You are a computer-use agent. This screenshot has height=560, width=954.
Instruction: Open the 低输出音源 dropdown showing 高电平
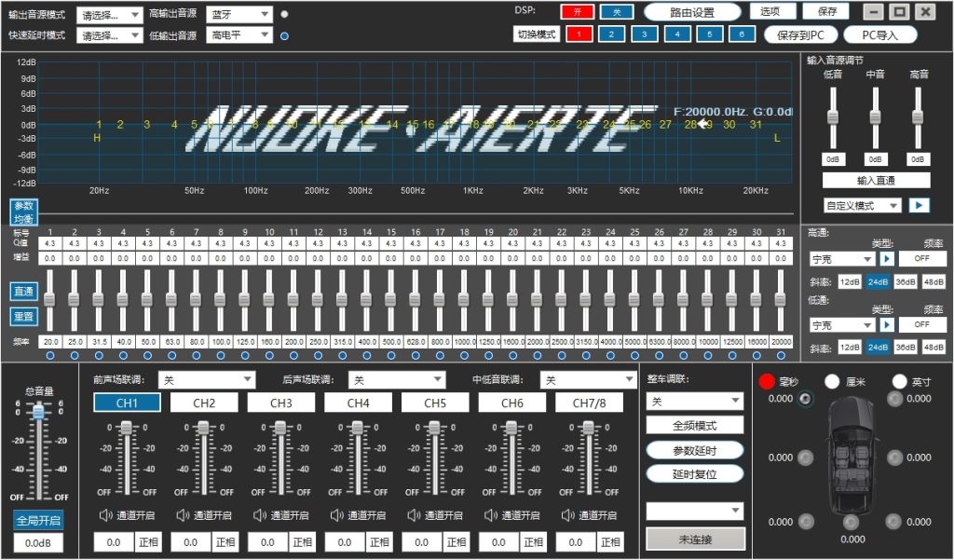click(239, 35)
